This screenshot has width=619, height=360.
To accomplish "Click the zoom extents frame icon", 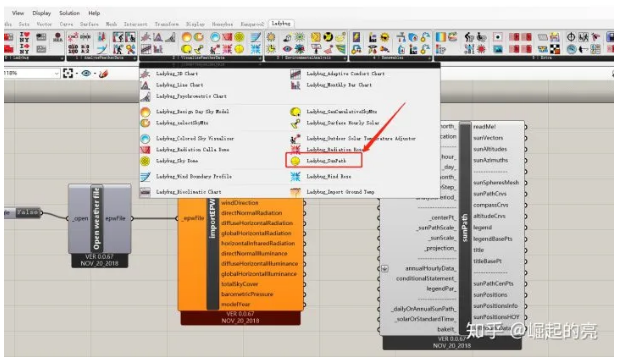I will [68, 73].
